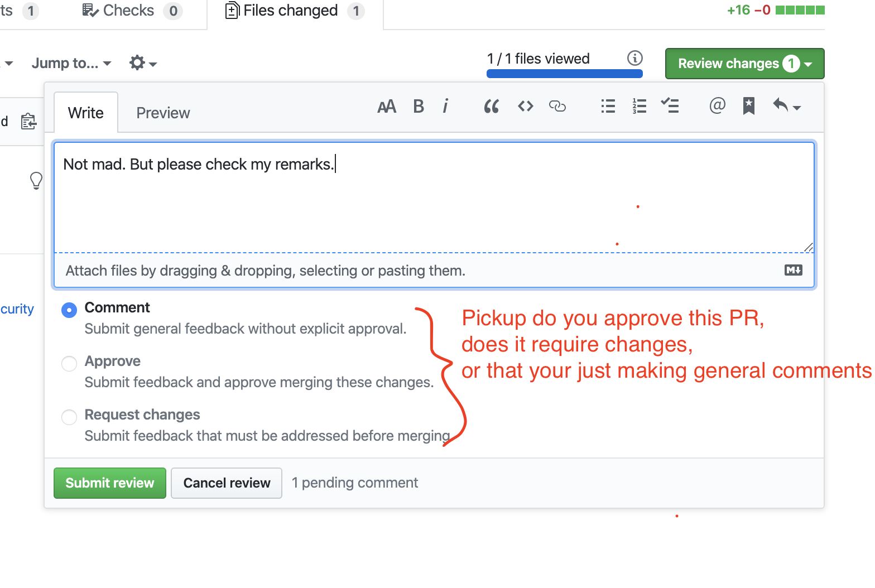875x588 pixels.
Task: Toggle bold formatting
Action: tap(419, 106)
